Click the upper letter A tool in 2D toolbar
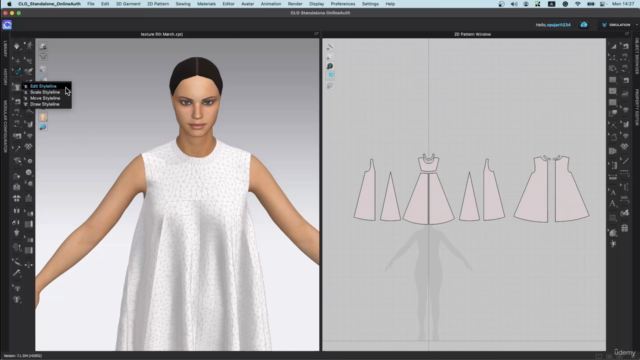This screenshot has height=360, width=640. [x=613, y=192]
